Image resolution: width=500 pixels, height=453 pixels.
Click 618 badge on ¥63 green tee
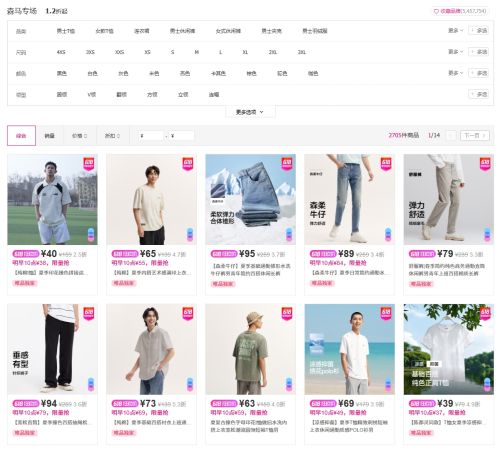pos(287,313)
